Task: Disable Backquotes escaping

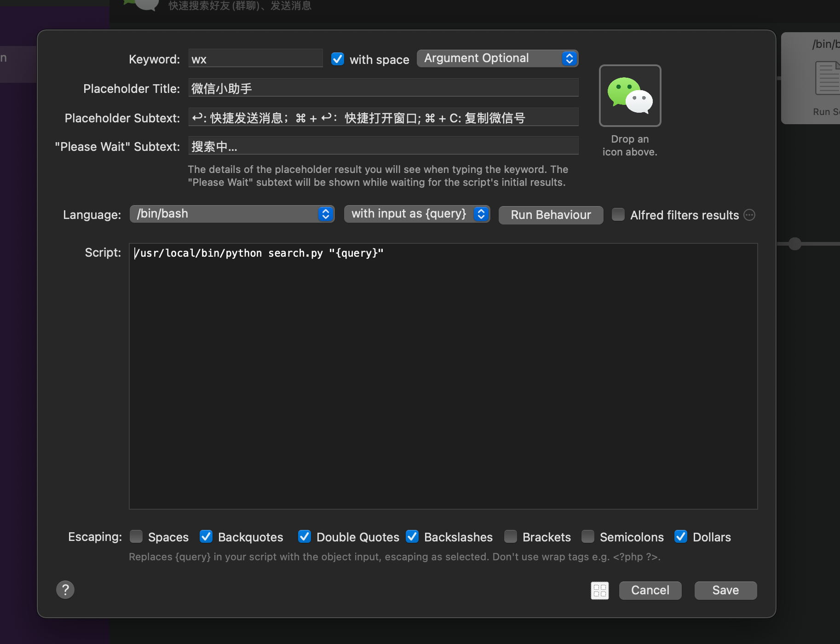Action: (x=206, y=537)
